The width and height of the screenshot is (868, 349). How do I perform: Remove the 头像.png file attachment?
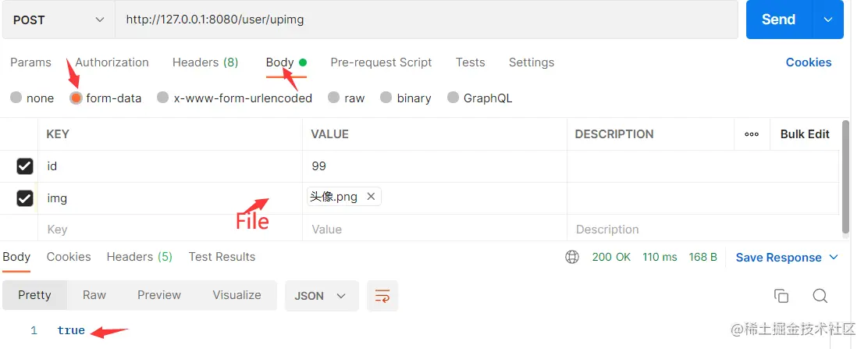(x=371, y=197)
